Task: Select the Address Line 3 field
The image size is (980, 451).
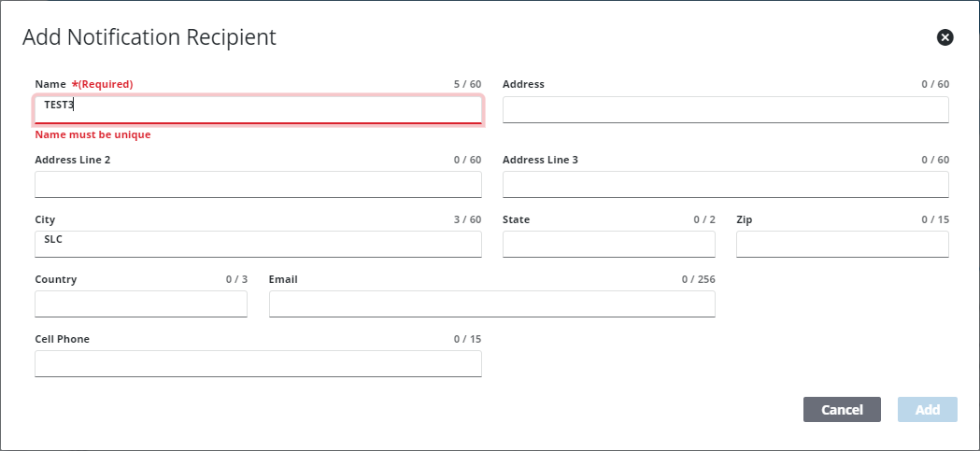Action: click(726, 184)
